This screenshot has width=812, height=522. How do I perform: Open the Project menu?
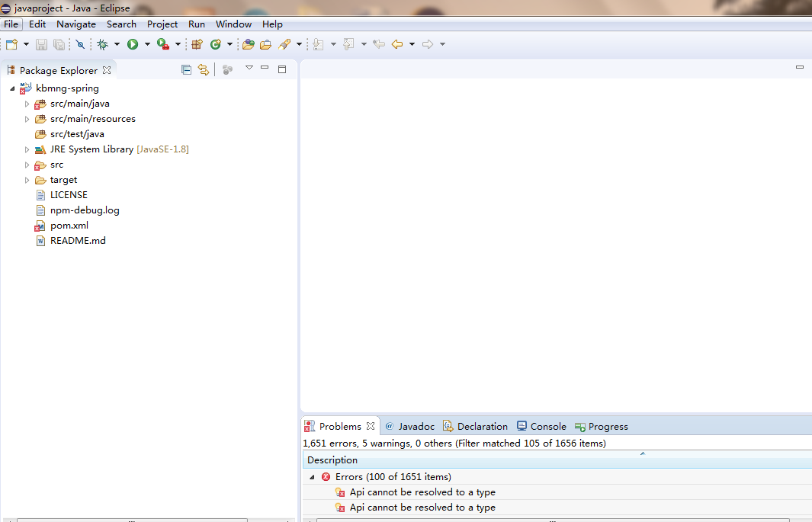[x=162, y=24]
